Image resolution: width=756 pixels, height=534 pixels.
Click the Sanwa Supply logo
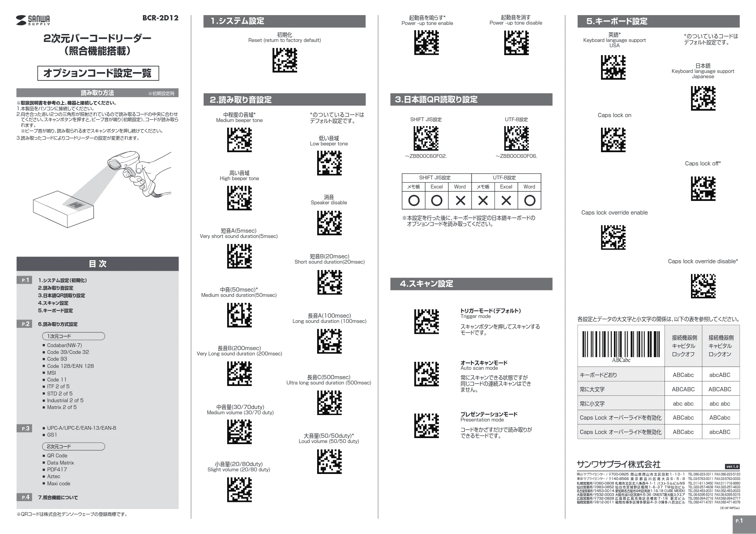(x=33, y=20)
